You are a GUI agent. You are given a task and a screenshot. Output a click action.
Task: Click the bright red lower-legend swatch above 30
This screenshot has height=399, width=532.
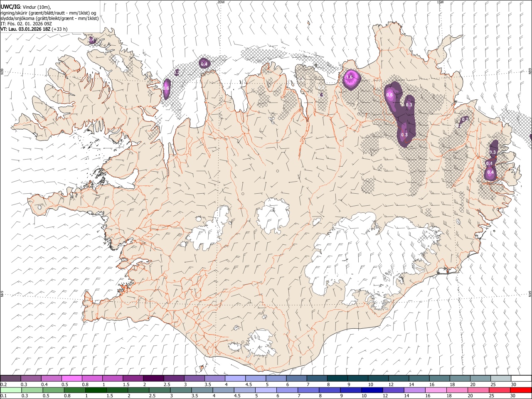[x=520, y=390]
